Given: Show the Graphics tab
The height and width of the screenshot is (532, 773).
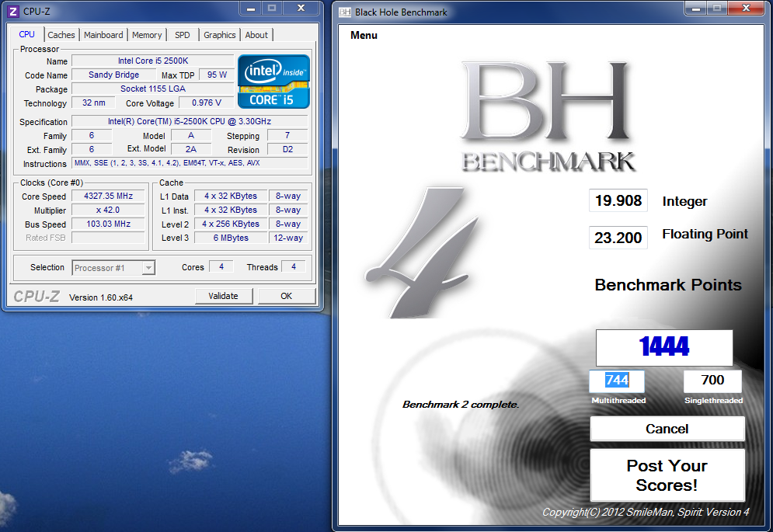Looking at the screenshot, I should click(220, 35).
